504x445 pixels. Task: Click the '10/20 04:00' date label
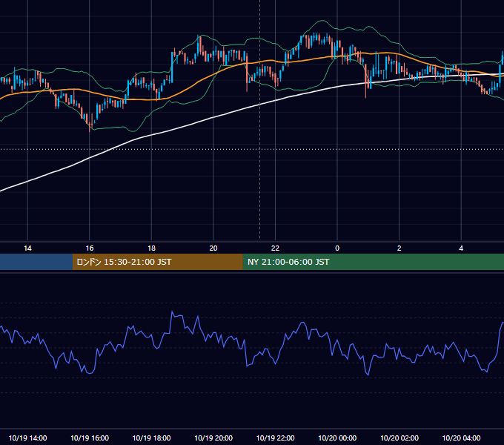click(x=461, y=438)
